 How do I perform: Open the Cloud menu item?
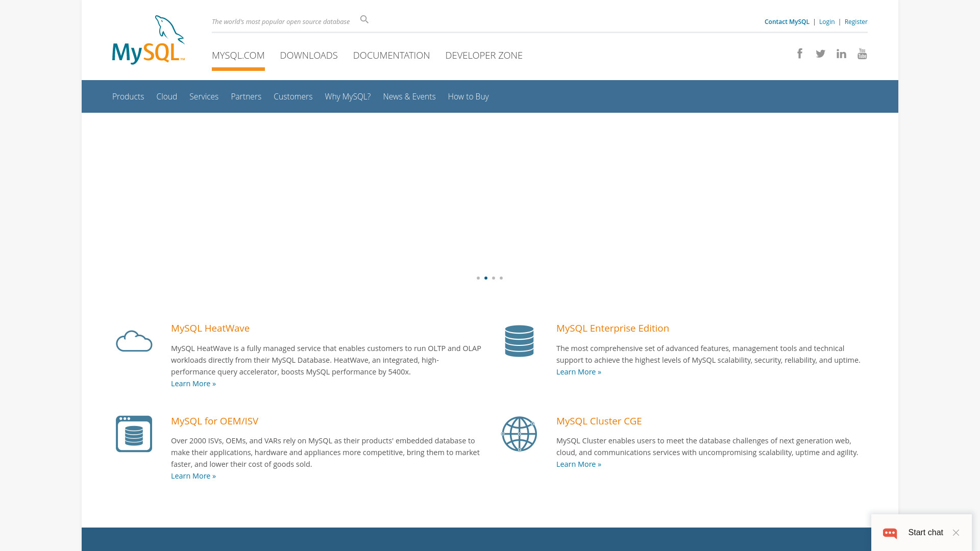tap(167, 96)
